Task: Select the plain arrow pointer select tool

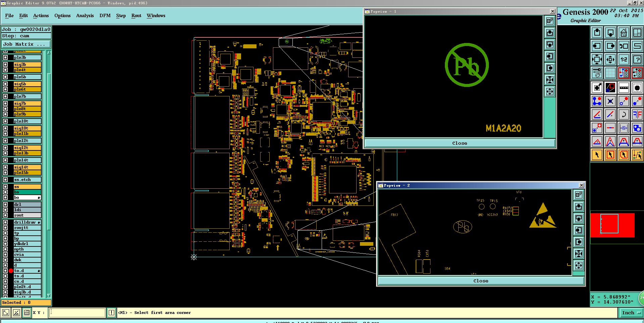Action: click(x=597, y=155)
